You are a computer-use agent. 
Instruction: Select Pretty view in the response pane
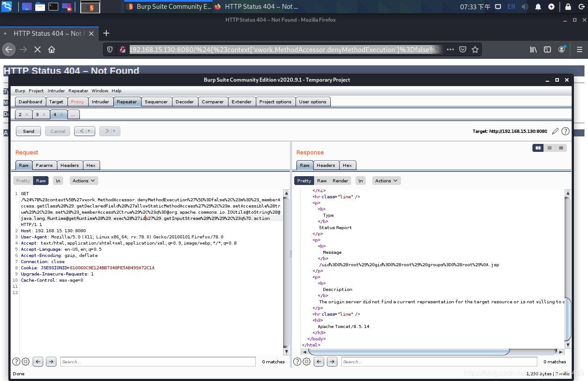304,181
